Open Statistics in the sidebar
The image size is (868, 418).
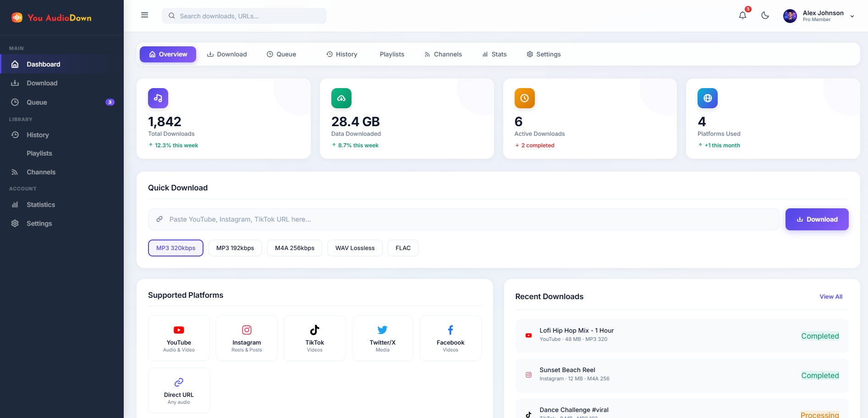[62, 205]
